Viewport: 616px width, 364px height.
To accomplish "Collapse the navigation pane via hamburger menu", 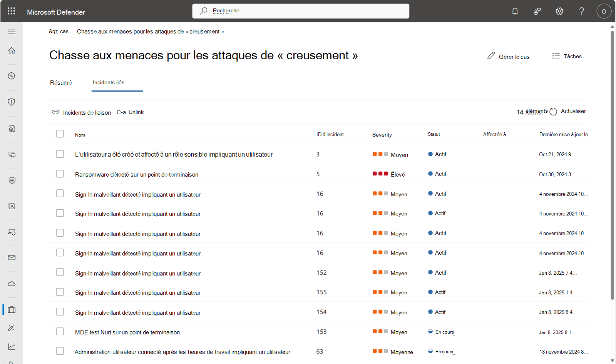I will coord(11,32).
